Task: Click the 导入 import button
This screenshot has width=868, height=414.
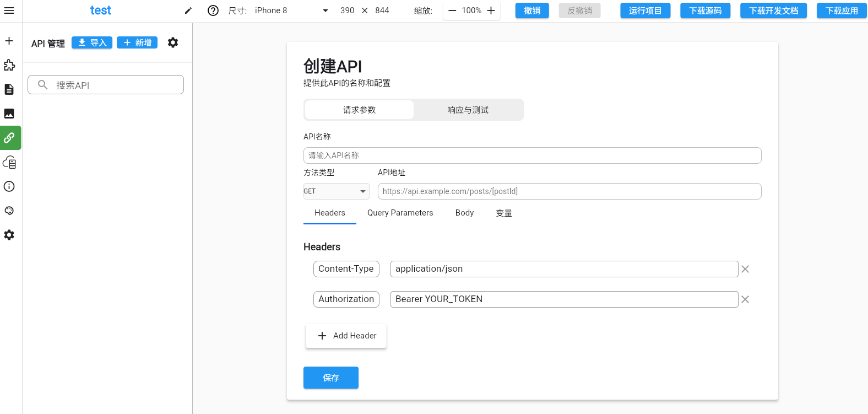Action: [92, 42]
